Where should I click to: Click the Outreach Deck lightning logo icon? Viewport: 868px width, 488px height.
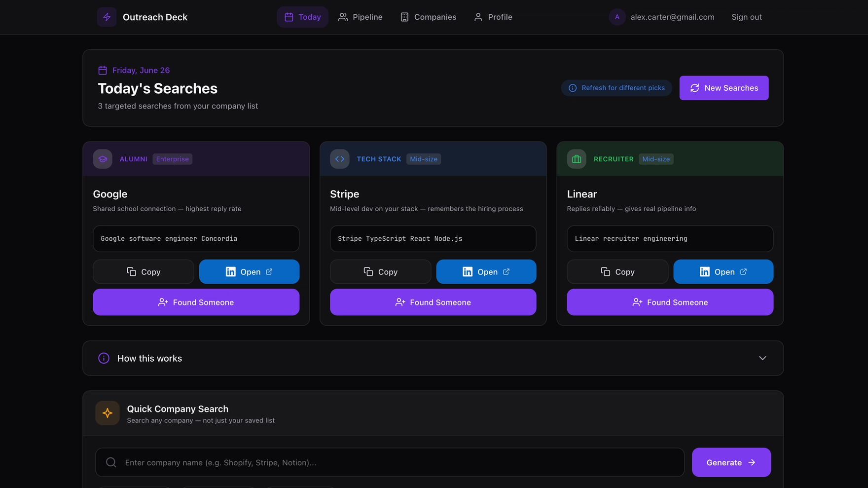point(107,17)
